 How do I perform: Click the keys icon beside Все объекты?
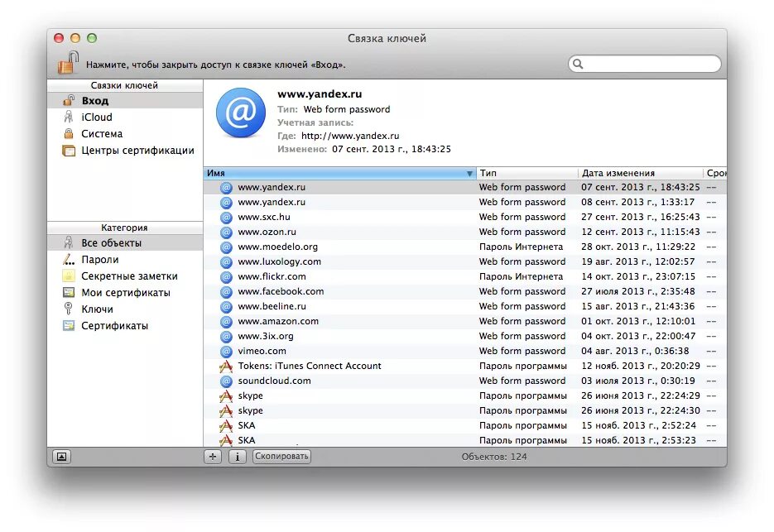69,242
